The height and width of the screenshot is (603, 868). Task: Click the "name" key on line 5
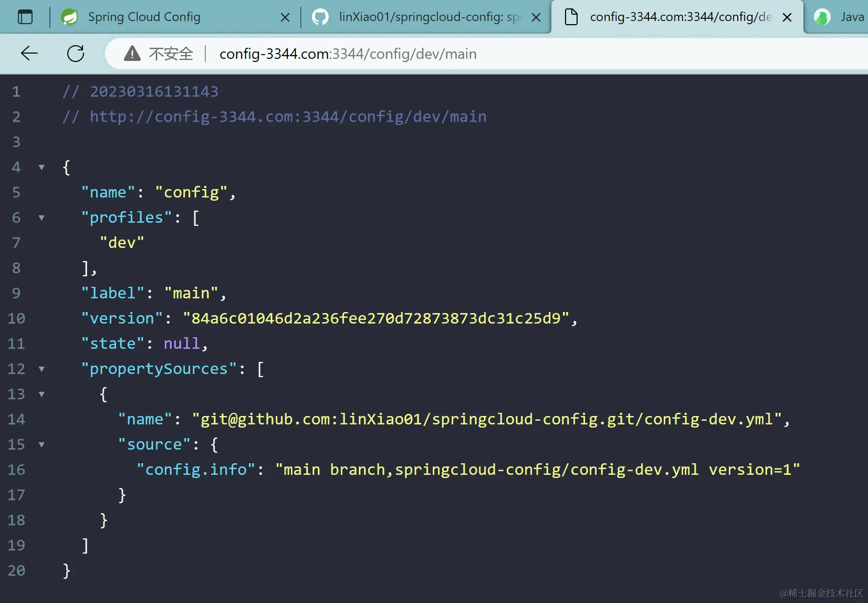[x=108, y=192]
